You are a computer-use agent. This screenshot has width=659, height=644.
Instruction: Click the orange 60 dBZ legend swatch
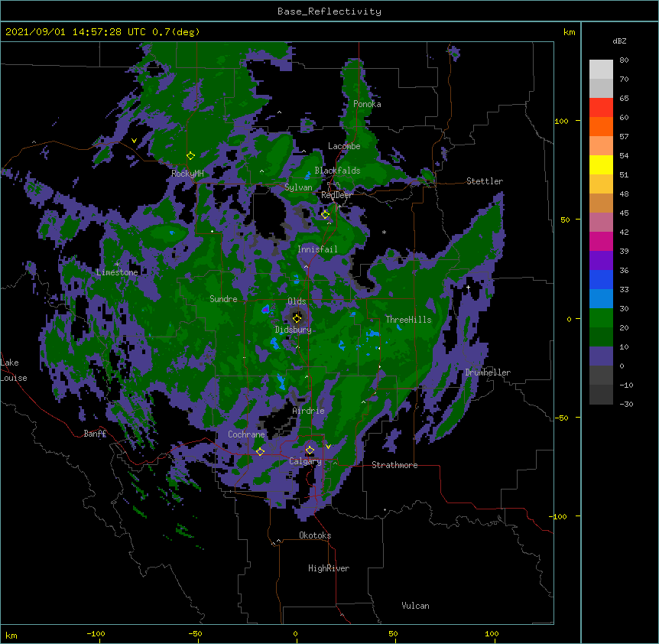601,126
